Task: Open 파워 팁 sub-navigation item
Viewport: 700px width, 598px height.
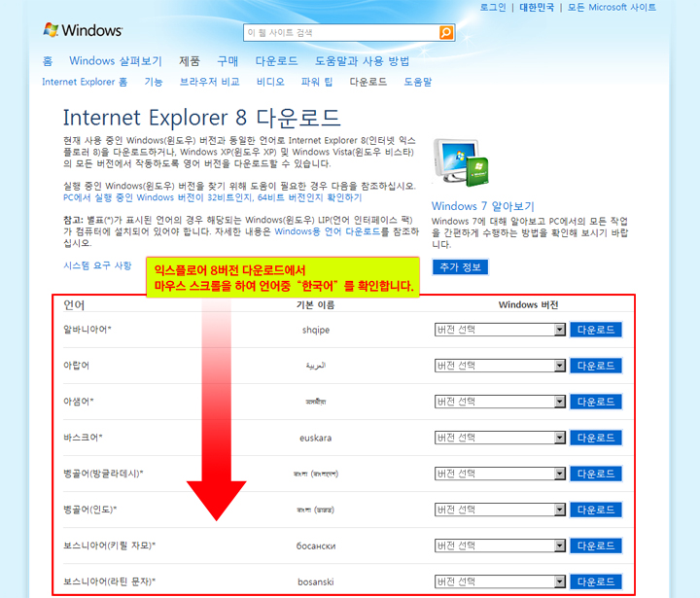Action: [317, 82]
